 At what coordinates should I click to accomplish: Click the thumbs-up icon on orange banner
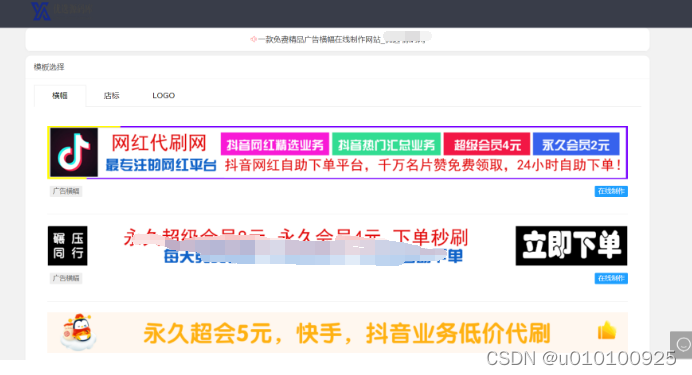pyautogui.click(x=607, y=330)
